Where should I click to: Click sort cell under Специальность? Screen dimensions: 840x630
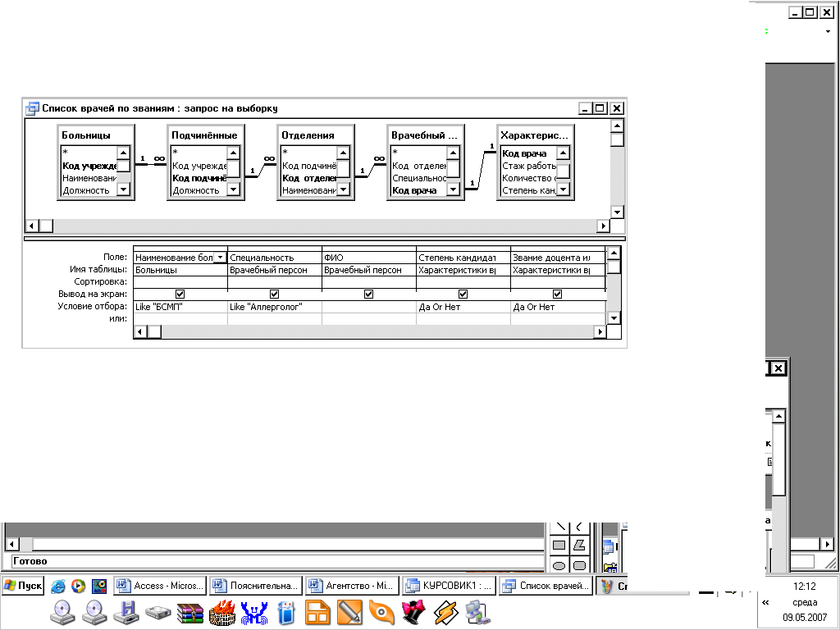pyautogui.click(x=274, y=282)
